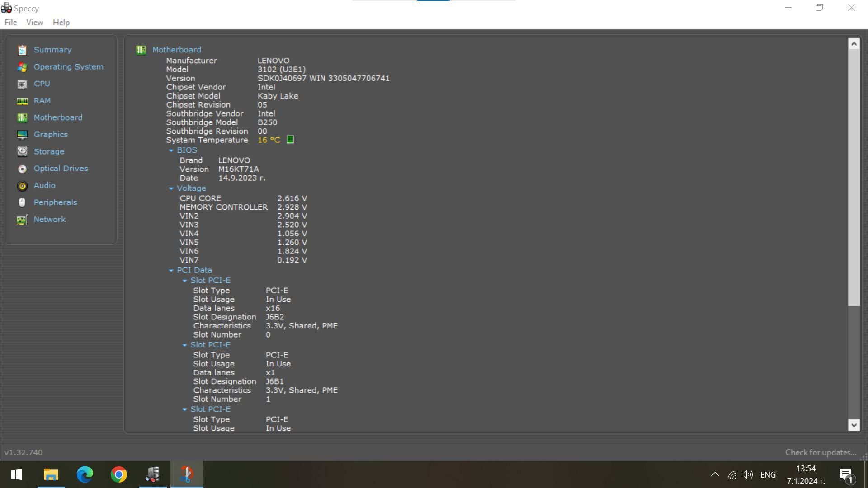Switch to the RAM section
Image resolution: width=868 pixels, height=488 pixels.
[42, 101]
